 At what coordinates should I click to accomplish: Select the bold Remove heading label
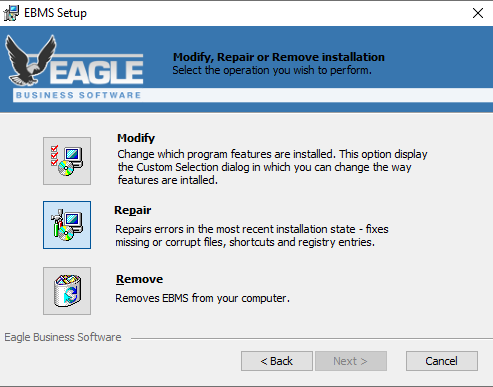click(x=139, y=279)
